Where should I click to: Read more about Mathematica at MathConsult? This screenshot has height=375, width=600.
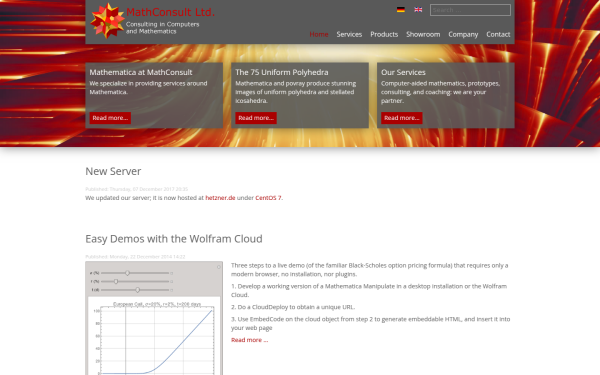110,118
